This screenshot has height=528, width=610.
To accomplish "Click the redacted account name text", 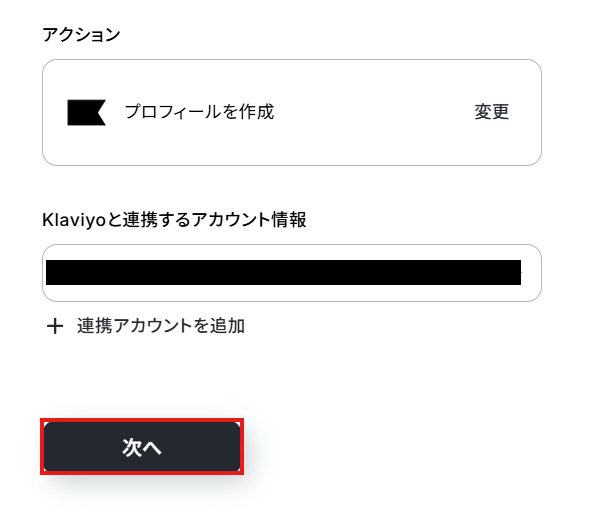I will click(x=283, y=273).
